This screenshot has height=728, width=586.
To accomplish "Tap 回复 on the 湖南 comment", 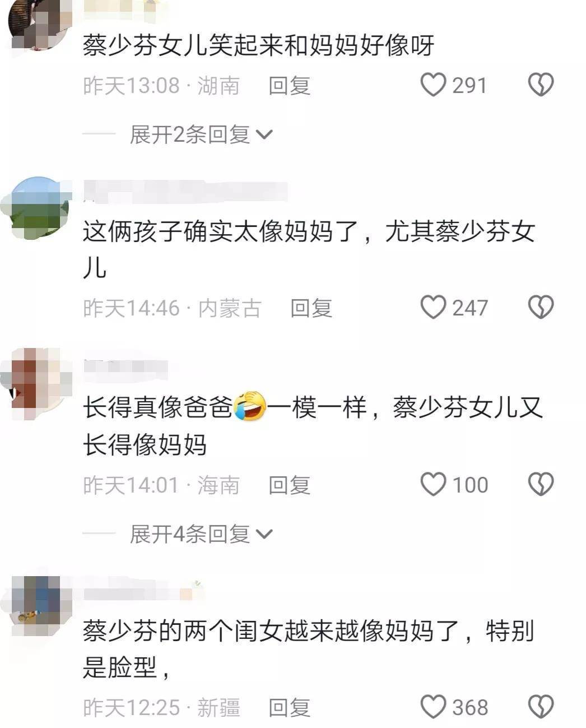I will coord(289,86).
